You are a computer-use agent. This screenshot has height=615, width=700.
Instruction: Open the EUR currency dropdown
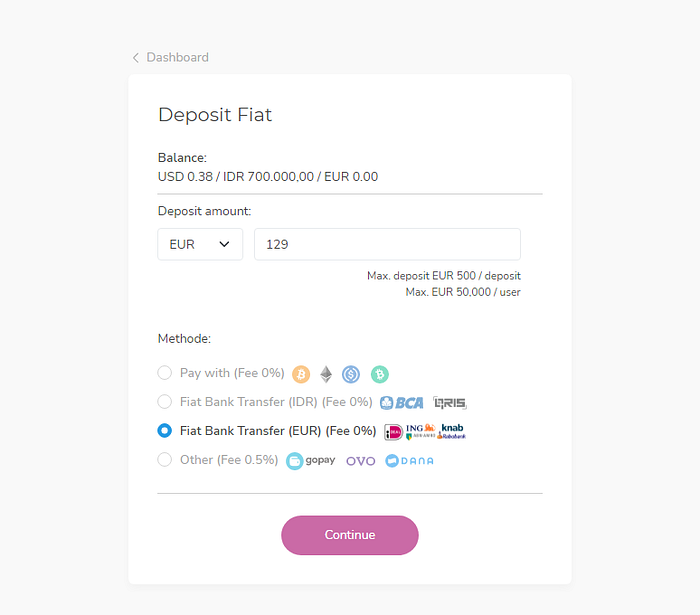pos(200,244)
